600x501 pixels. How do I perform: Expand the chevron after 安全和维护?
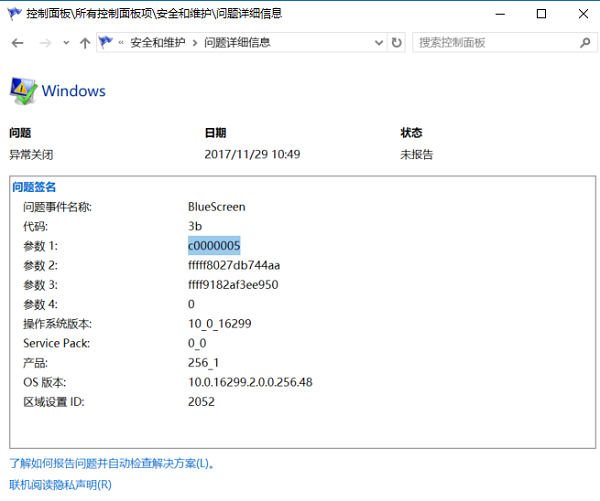coord(195,43)
